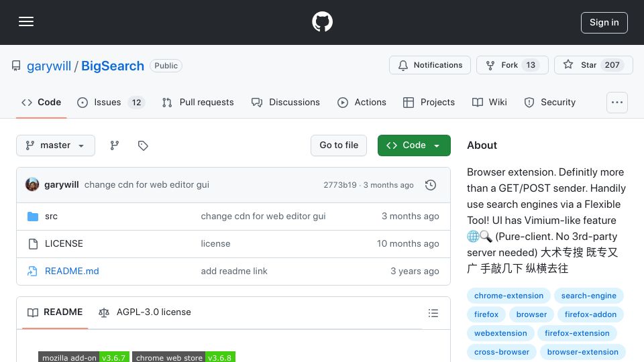
Task: Open the BigSearch repository link
Action: [113, 66]
